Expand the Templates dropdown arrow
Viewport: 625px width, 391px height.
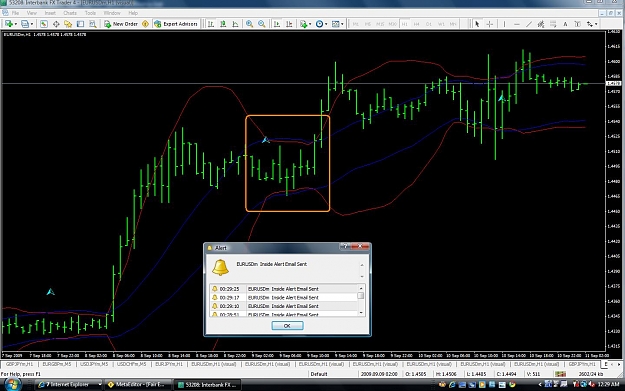point(342,24)
